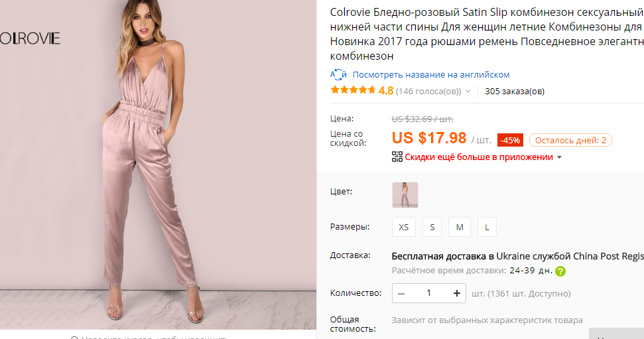This screenshot has width=644, height=339.
Task: Select the pale pink color swatch
Action: click(405, 195)
